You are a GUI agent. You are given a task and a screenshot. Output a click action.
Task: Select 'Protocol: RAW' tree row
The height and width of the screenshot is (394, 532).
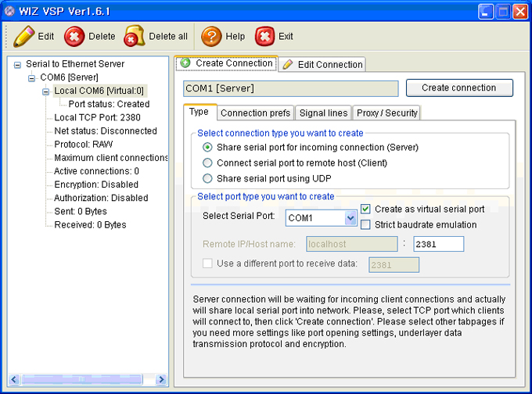tap(84, 144)
